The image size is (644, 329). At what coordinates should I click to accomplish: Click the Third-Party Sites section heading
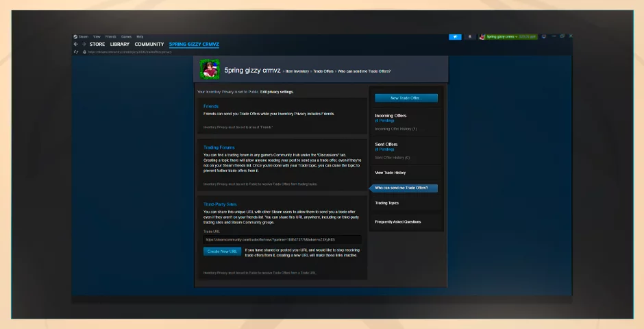click(220, 204)
